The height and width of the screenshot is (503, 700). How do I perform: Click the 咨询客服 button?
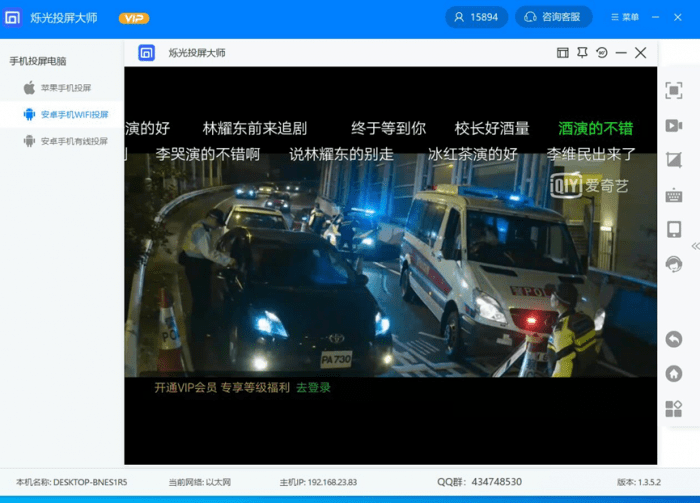coord(554,17)
